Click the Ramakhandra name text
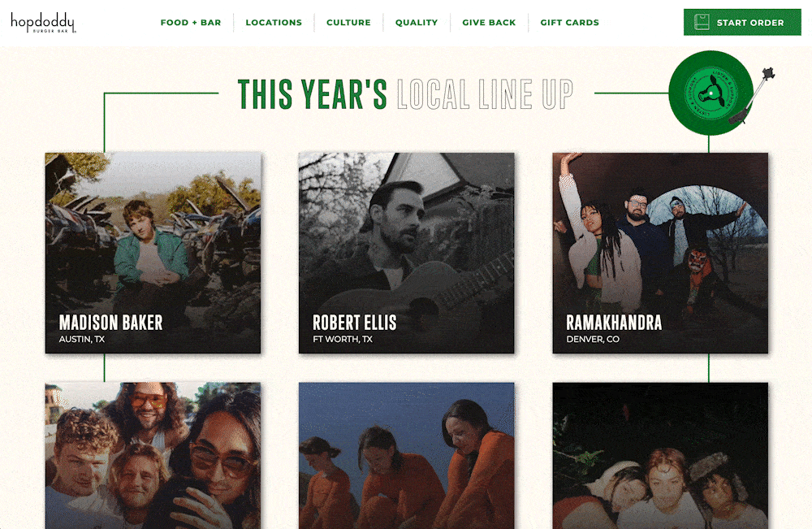This screenshot has height=529, width=812. point(614,323)
